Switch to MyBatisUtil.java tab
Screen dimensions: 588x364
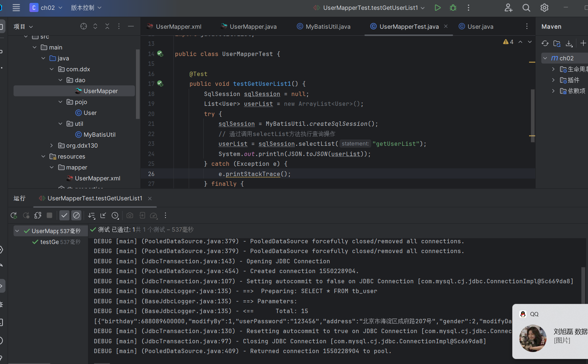(x=324, y=27)
